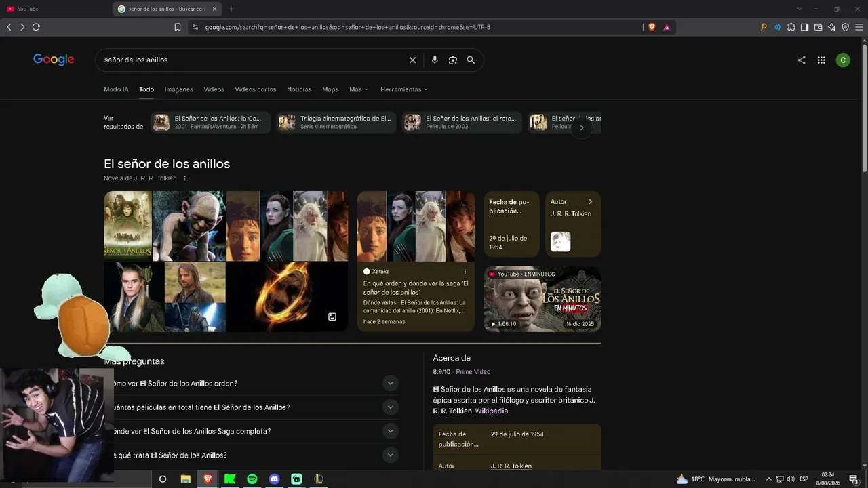Clear the search box text

pyautogui.click(x=412, y=60)
